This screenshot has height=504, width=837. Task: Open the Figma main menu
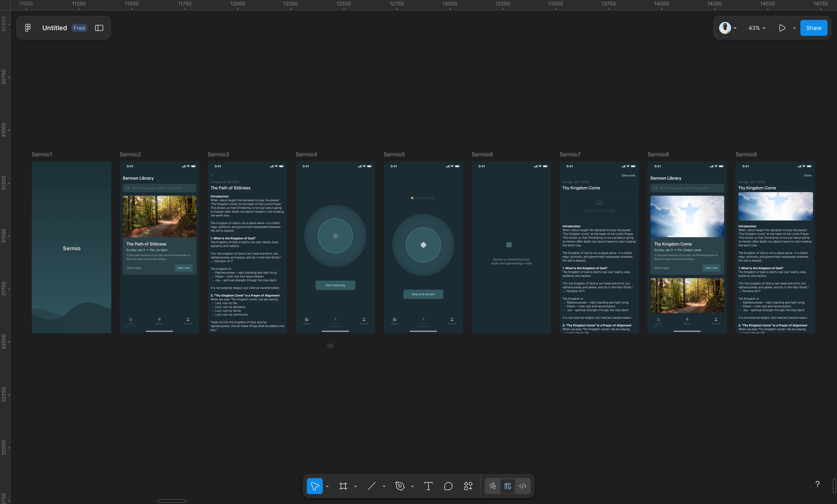pos(27,28)
